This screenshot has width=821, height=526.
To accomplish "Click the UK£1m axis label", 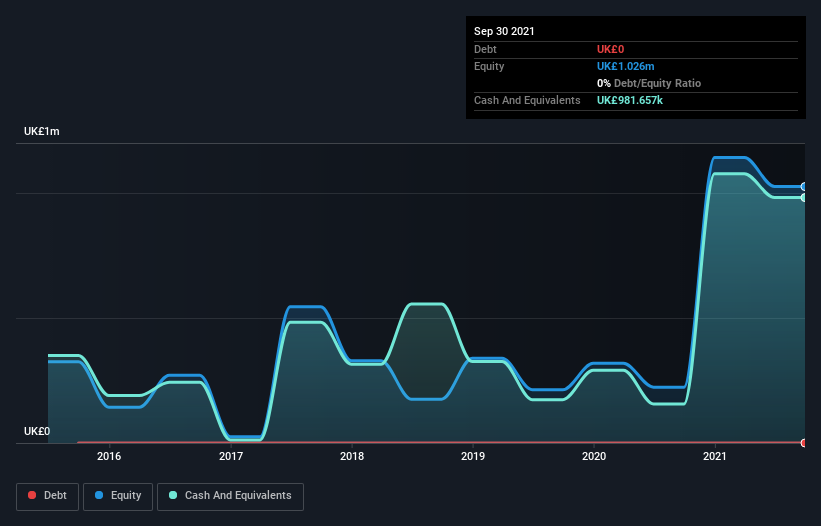I will point(42,131).
